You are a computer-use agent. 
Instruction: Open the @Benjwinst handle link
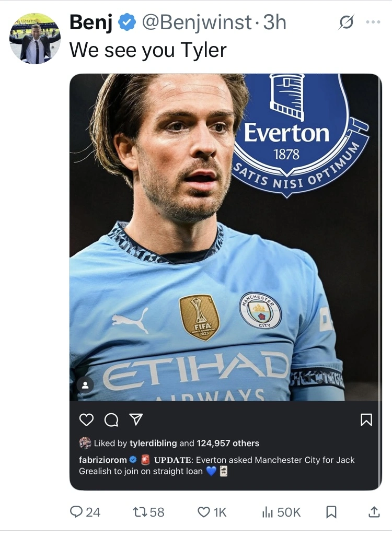pyautogui.click(x=198, y=22)
